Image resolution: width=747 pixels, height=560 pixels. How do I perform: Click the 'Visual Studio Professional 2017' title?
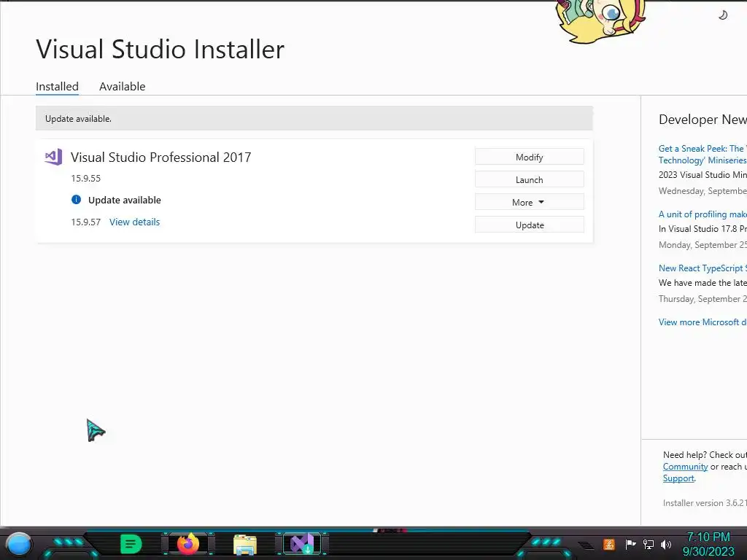point(161,157)
